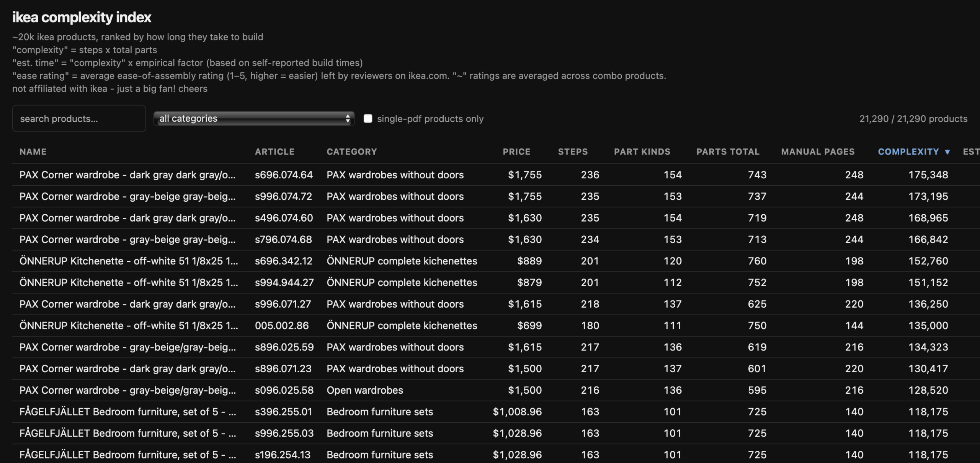The image size is (980, 463).
Task: Click parts total value 760
Action: click(x=757, y=261)
